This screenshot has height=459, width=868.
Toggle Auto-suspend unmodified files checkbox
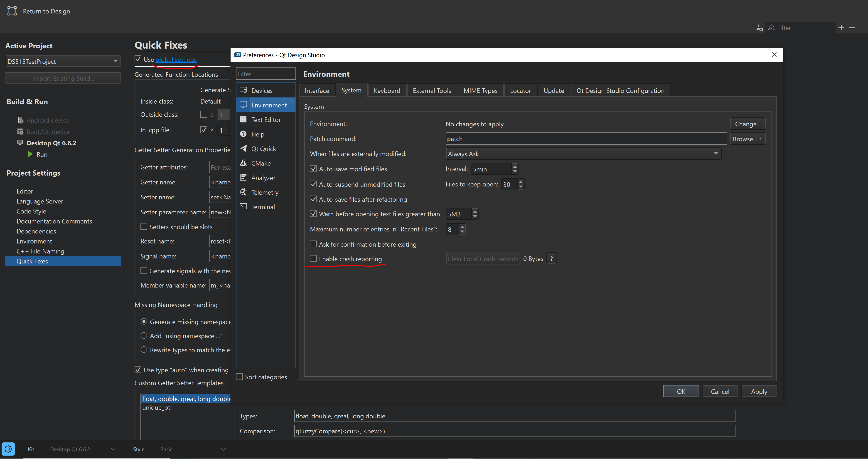coord(313,184)
